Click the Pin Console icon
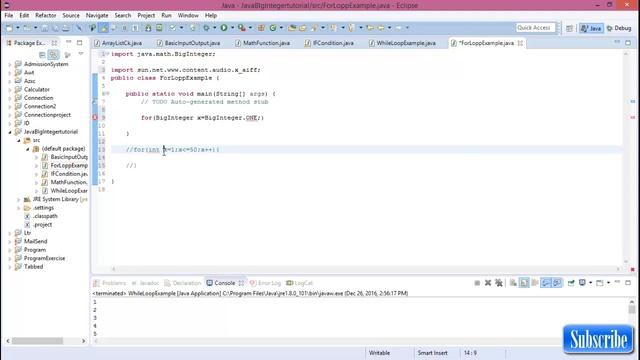 pyautogui.click(x=571, y=283)
